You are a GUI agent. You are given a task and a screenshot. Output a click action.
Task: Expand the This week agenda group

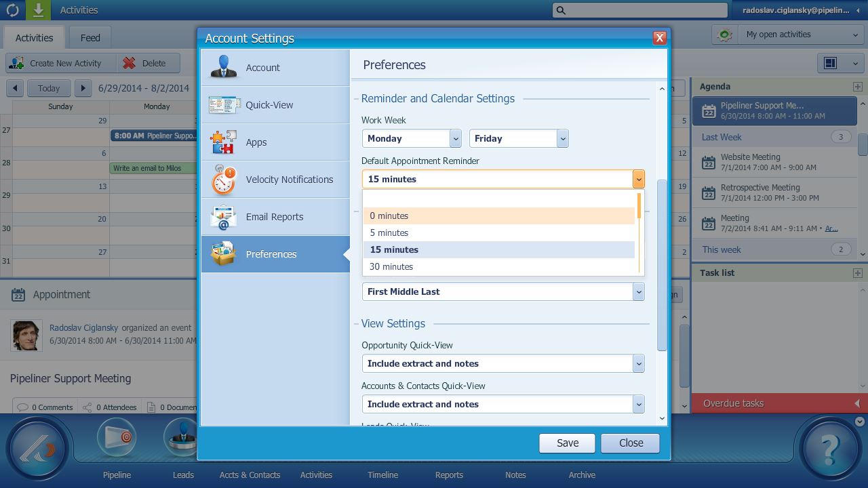click(x=774, y=249)
